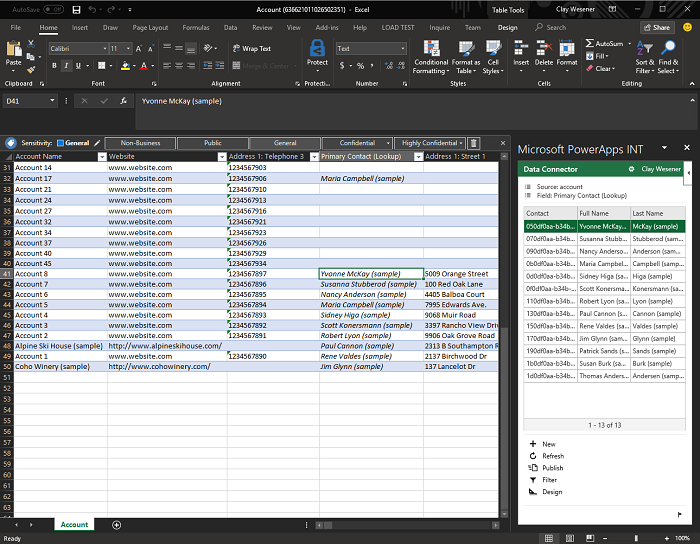Click the Conditional Formatting icon
Viewport: 700px width, 544px height.
pyautogui.click(x=431, y=48)
